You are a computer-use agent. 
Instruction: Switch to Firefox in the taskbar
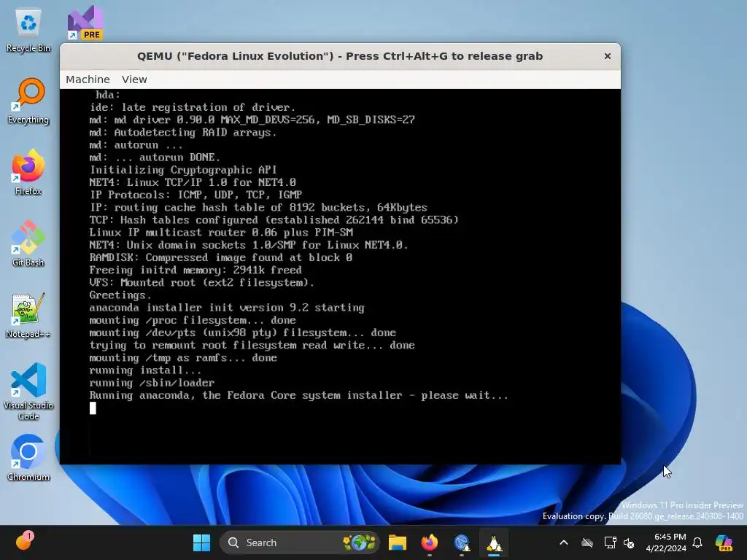429,542
